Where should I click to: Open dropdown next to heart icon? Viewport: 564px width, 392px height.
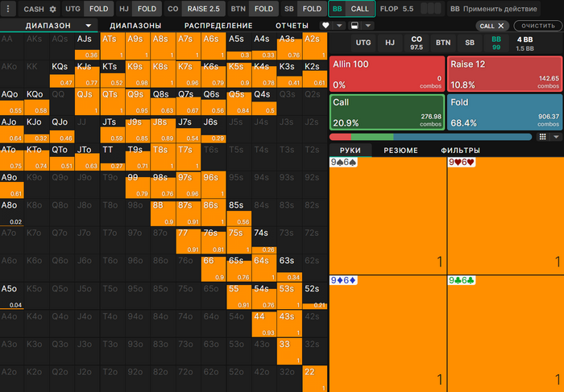tap(339, 26)
